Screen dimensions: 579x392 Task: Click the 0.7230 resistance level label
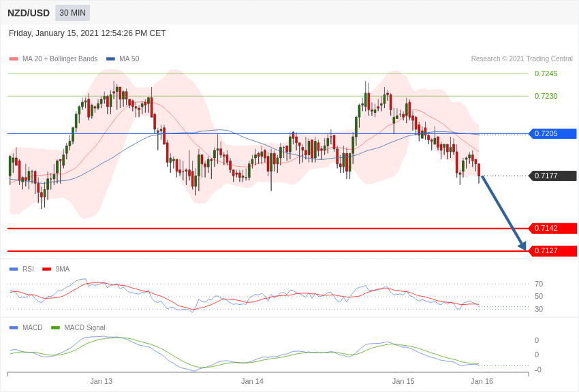546,96
